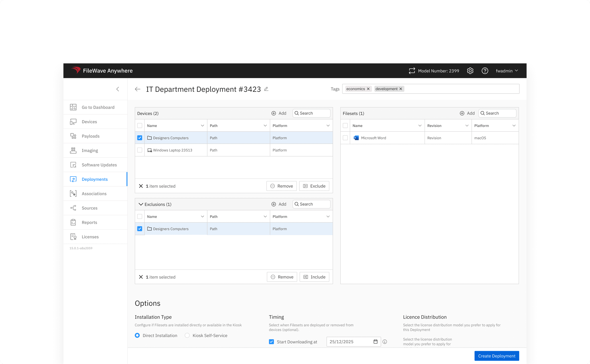Screen dimensions: 590x364
Task: Remove the economics tag with its X
Action: 368,89
